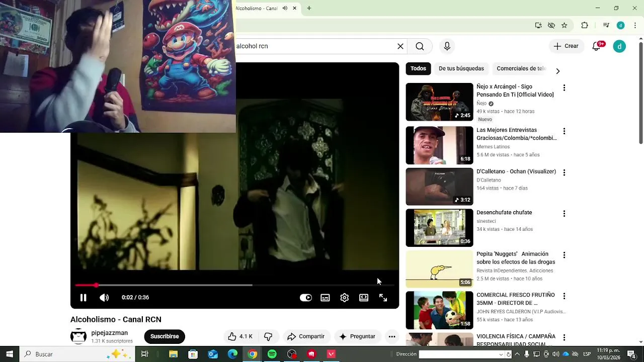The height and width of the screenshot is (362, 644).
Task: Dislike the video
Action: point(268,336)
